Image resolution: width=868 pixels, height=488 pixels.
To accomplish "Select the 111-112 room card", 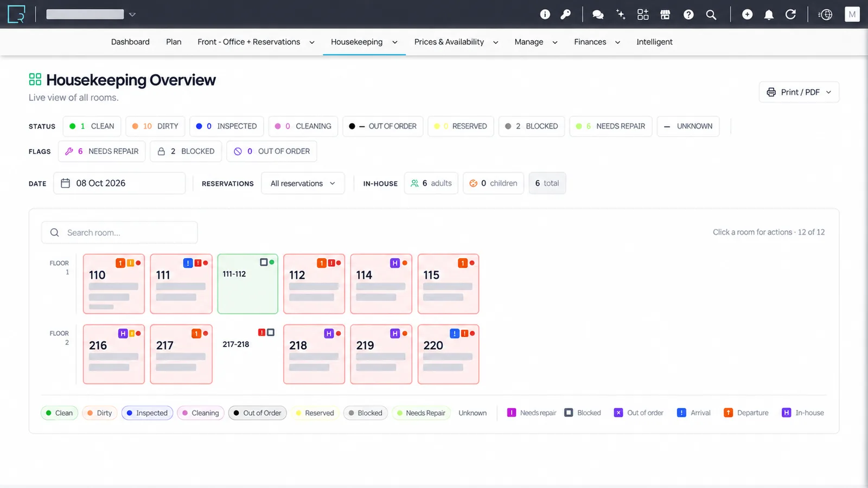I will [248, 284].
